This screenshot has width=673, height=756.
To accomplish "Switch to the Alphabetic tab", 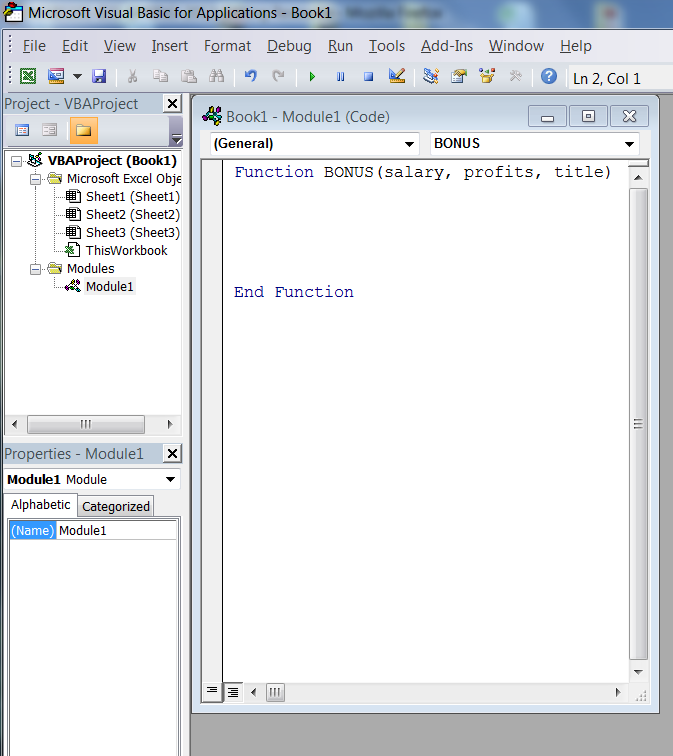I will 40,505.
